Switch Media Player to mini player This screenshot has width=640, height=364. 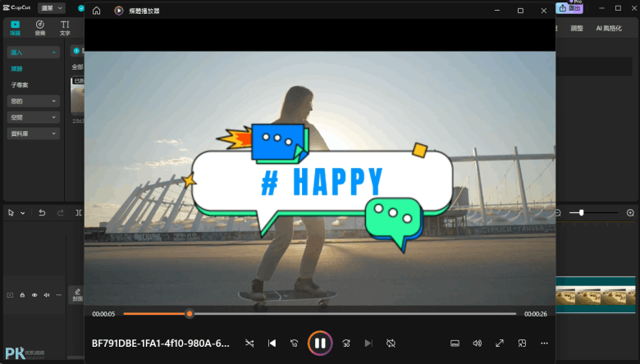point(522,344)
